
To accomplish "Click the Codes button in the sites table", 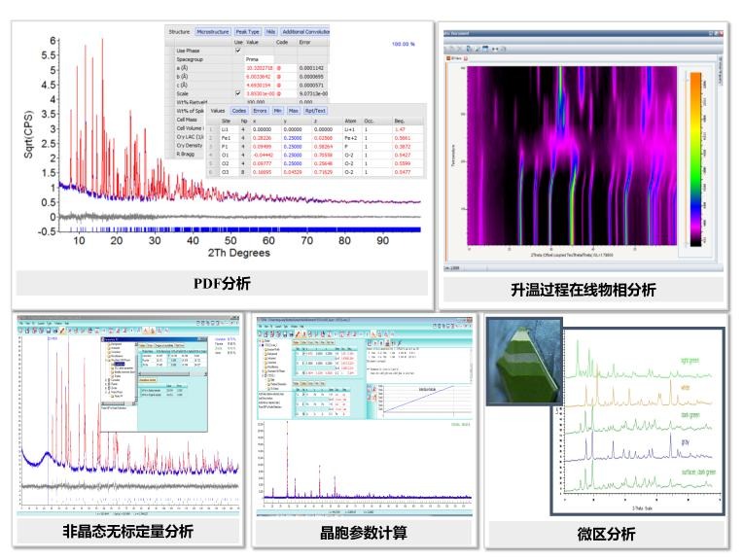I will tap(239, 112).
